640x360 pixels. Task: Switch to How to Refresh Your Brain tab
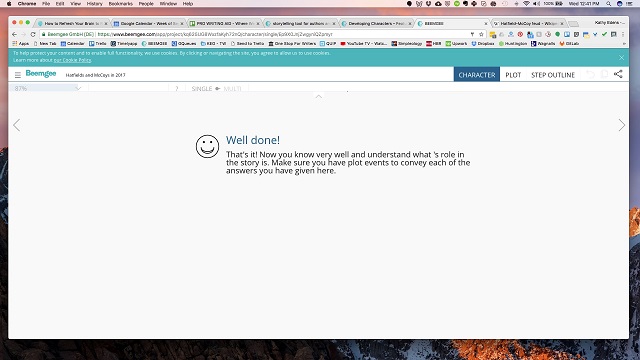pos(72,24)
